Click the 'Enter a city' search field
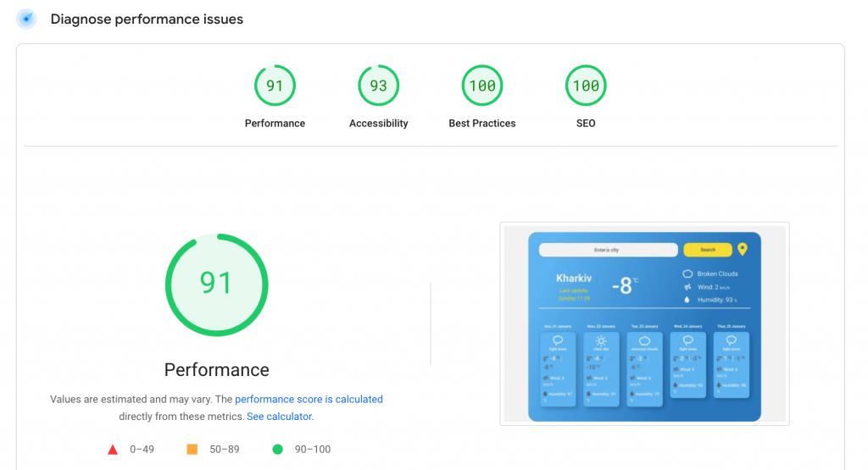Viewport: 868px width, 470px height. (x=608, y=250)
